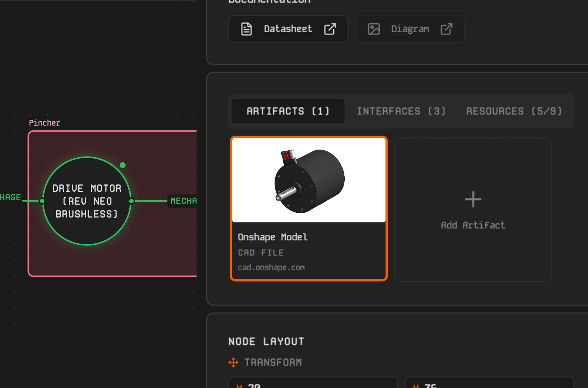Viewport: 588px width, 388px height.
Task: Click the HASE connection label on left
Action: (x=10, y=197)
